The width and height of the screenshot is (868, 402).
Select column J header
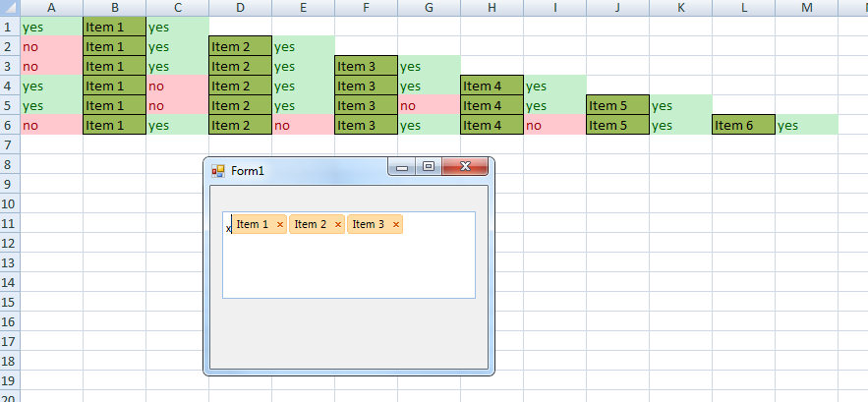coord(617,8)
